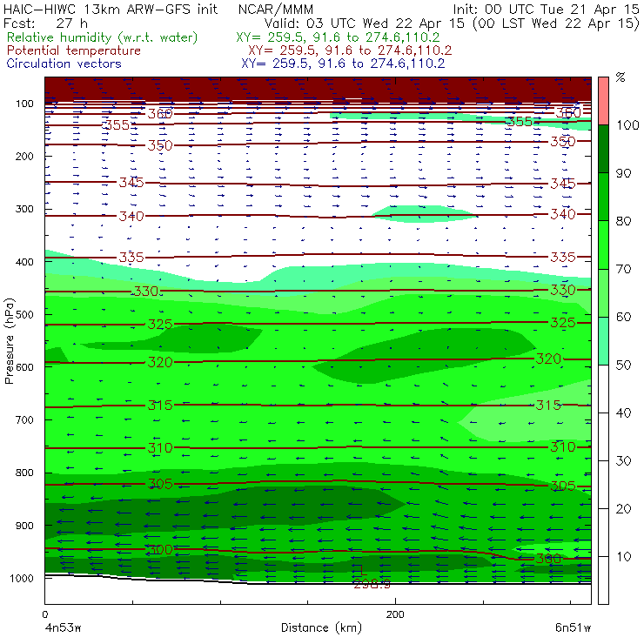This screenshot has width=644, height=644.
Task: Click the 50–60% mint colorbar segment
Action: click(x=603, y=341)
